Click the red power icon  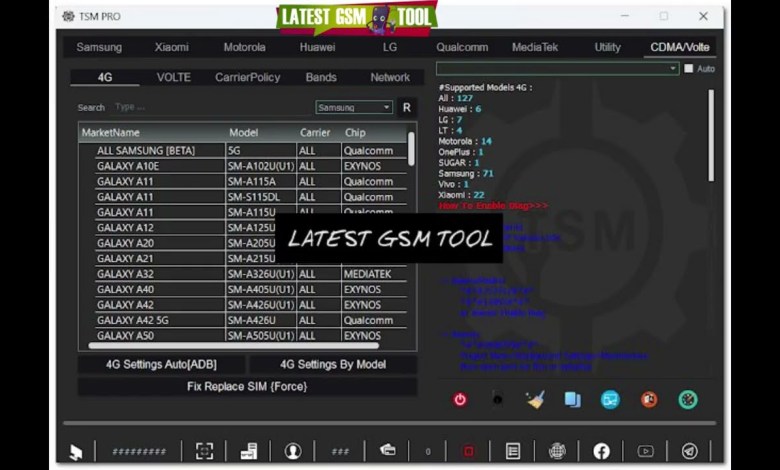460,400
